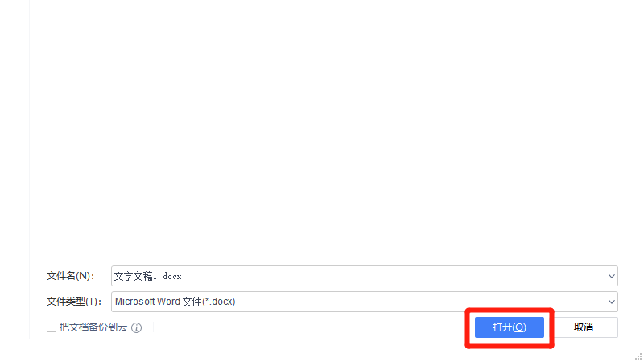The image size is (644, 362).
Task: Toggle backup by clicking 把文档备份到云 label text
Action: (93, 327)
